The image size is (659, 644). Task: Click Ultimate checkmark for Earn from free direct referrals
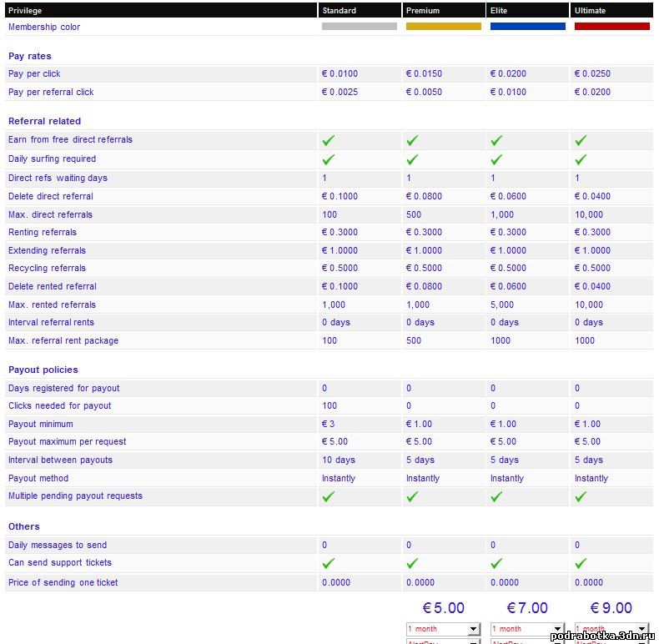(x=581, y=140)
